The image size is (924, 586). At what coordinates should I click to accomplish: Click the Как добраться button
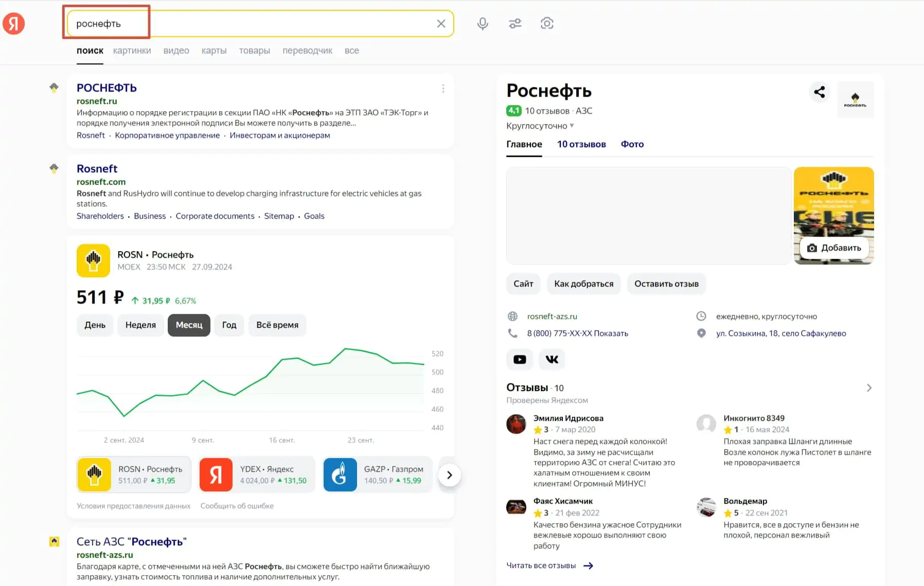click(x=584, y=284)
